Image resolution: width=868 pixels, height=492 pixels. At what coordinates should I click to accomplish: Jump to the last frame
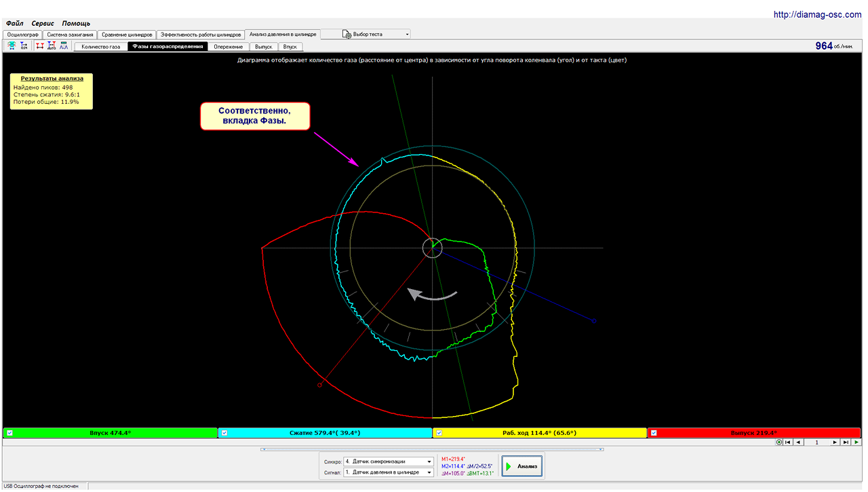pyautogui.click(x=846, y=442)
